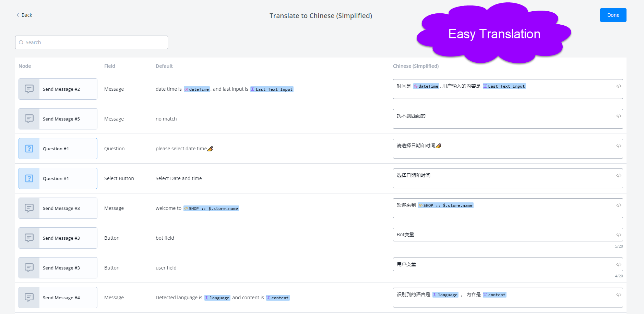Click the Field column header

tap(110, 66)
